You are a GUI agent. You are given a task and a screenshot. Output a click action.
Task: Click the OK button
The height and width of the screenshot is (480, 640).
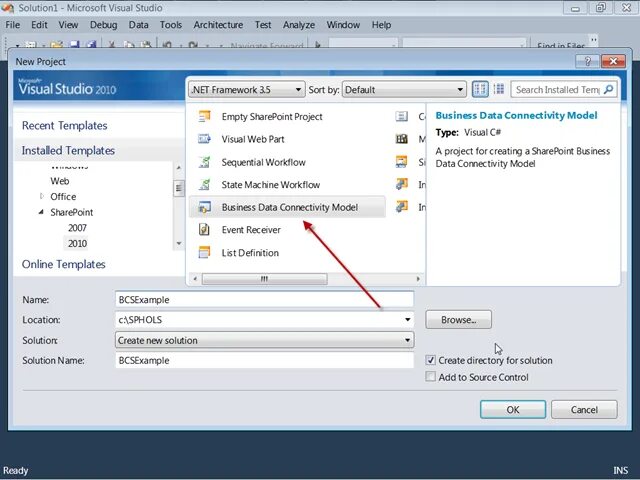pyautogui.click(x=513, y=409)
